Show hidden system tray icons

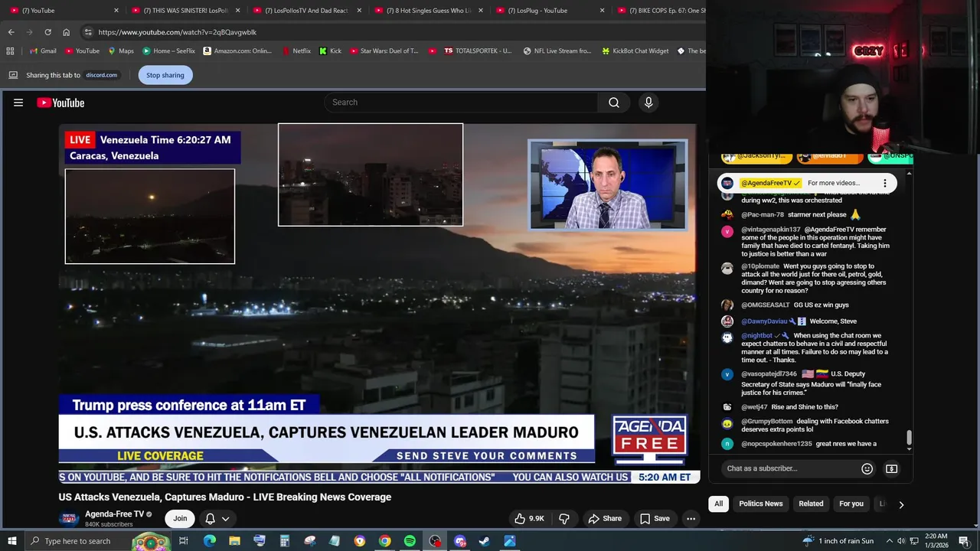click(889, 541)
